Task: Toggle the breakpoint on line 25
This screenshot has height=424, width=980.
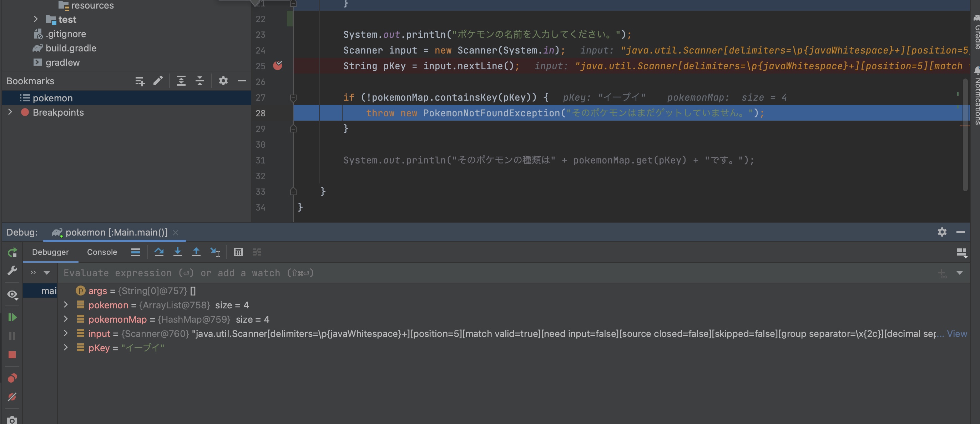Action: click(x=278, y=65)
